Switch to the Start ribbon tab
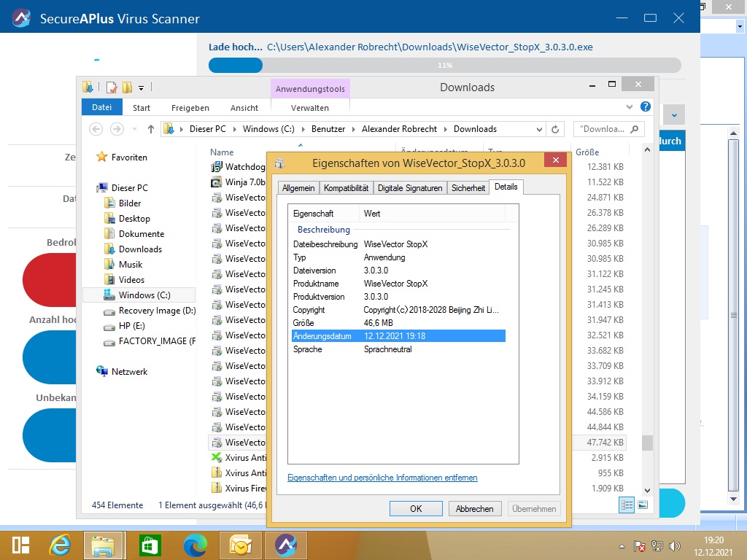 click(x=141, y=108)
